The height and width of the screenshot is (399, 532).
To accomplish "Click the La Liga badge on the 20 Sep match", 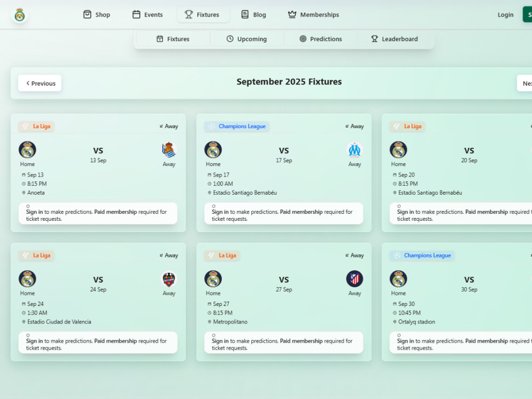I will [408, 126].
